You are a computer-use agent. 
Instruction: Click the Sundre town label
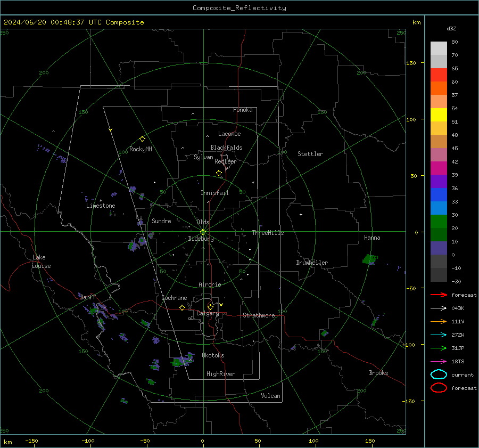(x=161, y=221)
